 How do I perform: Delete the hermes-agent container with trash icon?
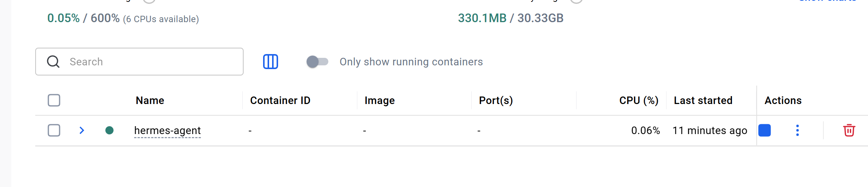click(849, 130)
